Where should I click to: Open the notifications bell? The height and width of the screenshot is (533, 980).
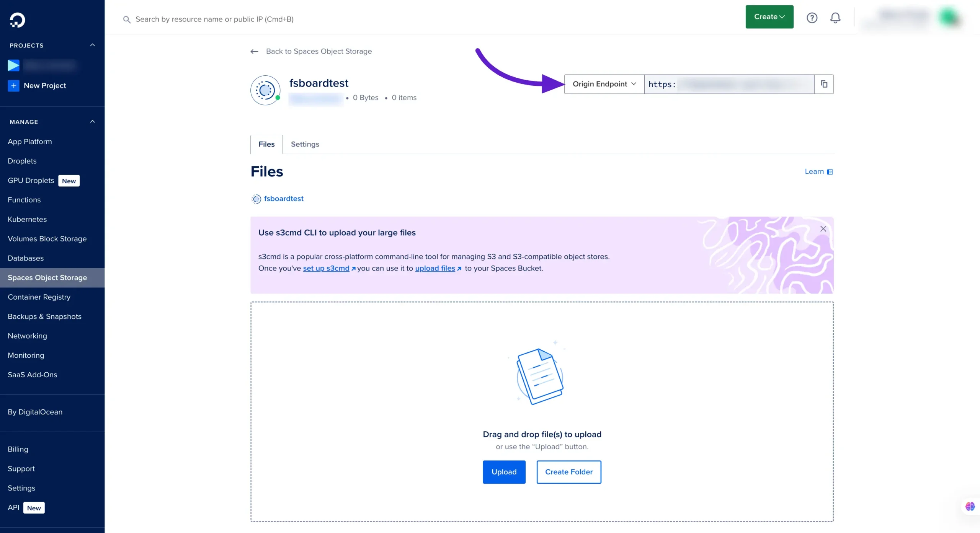(x=835, y=18)
